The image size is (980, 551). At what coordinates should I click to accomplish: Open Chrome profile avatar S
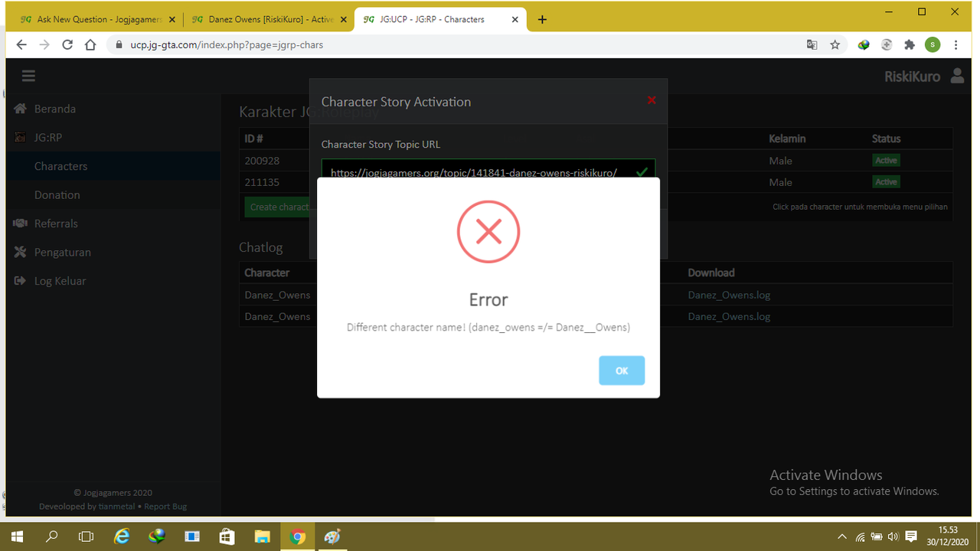[x=933, y=45]
